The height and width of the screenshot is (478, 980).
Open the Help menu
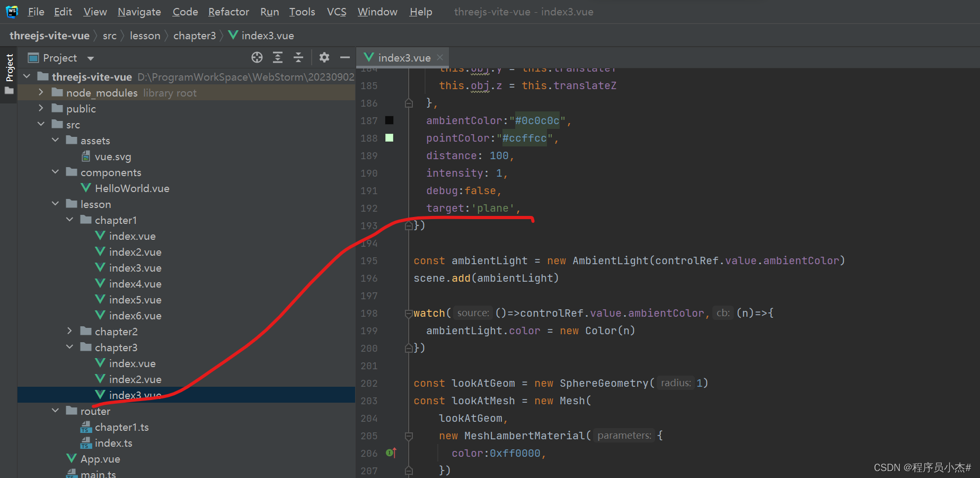pyautogui.click(x=421, y=12)
